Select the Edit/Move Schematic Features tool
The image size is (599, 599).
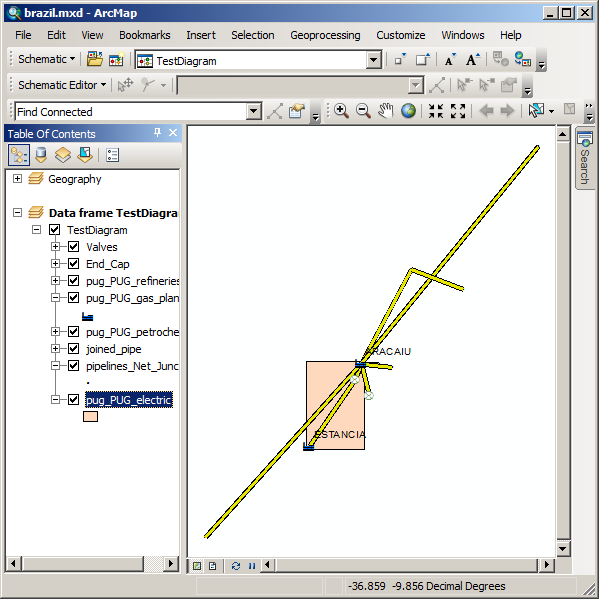(125, 85)
